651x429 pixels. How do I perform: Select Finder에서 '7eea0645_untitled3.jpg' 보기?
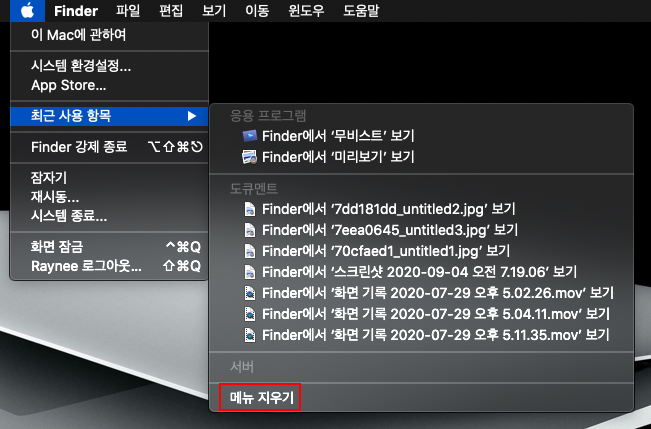tap(421, 230)
